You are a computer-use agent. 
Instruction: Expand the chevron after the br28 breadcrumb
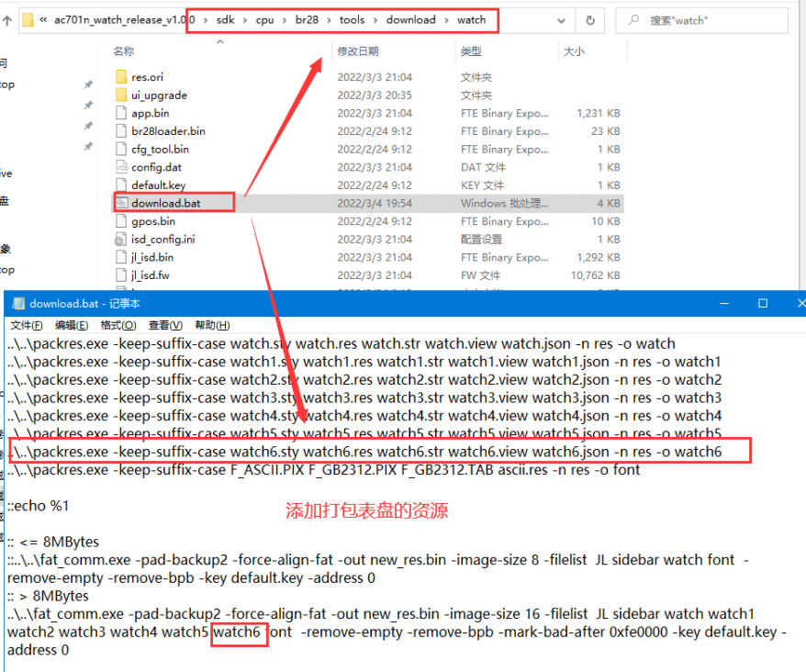click(329, 20)
